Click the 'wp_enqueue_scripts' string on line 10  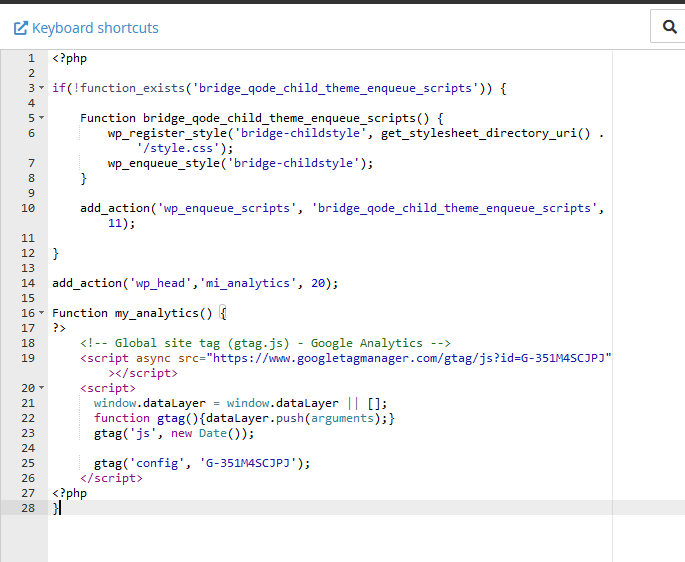tap(227, 208)
